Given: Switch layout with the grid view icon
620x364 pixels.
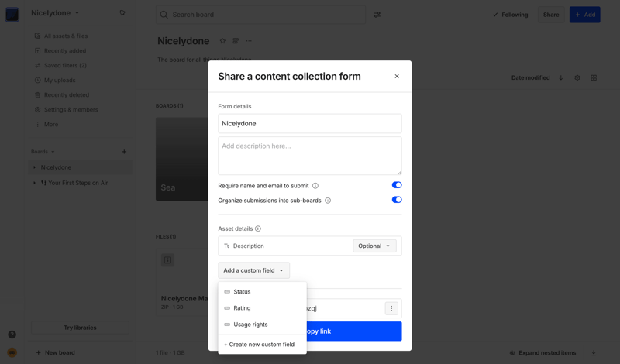Looking at the screenshot, I should (x=594, y=77).
